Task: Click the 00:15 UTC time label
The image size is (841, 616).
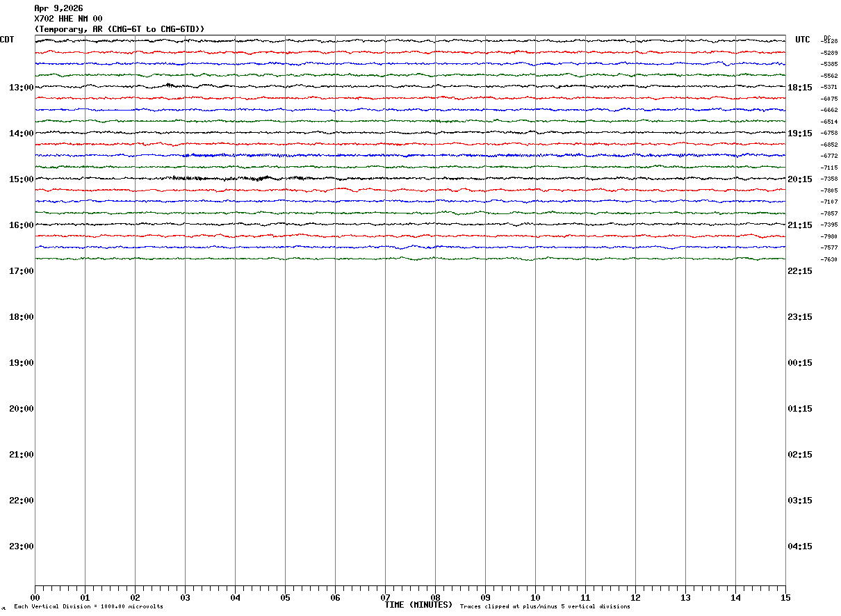Action: 800,363
